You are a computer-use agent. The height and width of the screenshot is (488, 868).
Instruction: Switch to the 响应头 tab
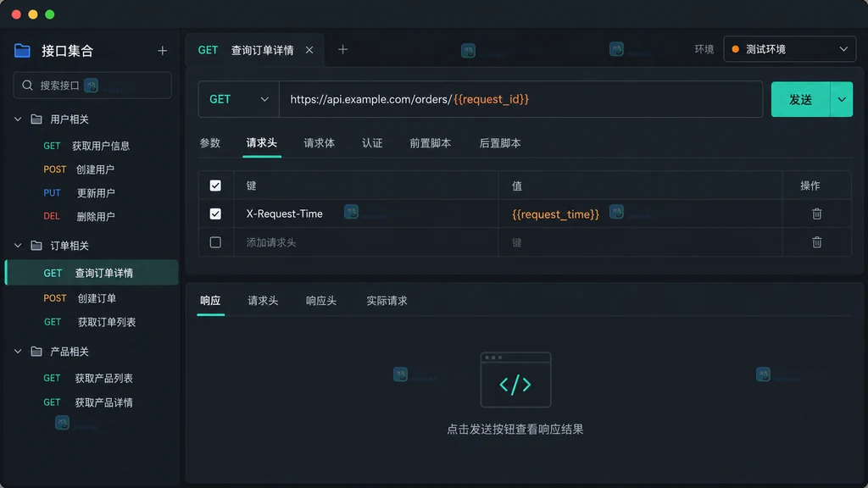321,301
